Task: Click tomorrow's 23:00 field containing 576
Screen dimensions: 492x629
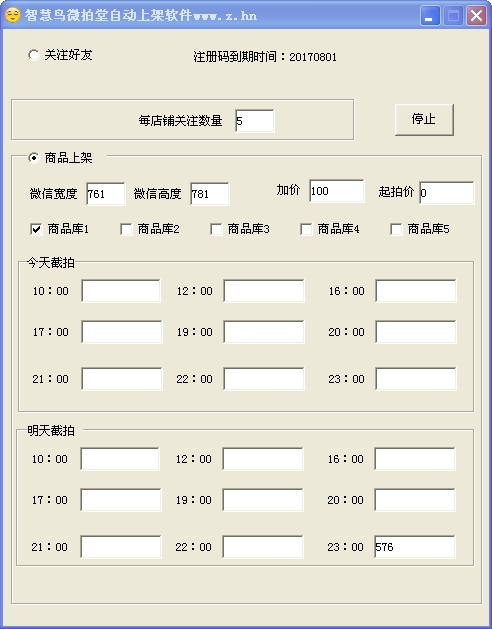Action: coord(415,547)
